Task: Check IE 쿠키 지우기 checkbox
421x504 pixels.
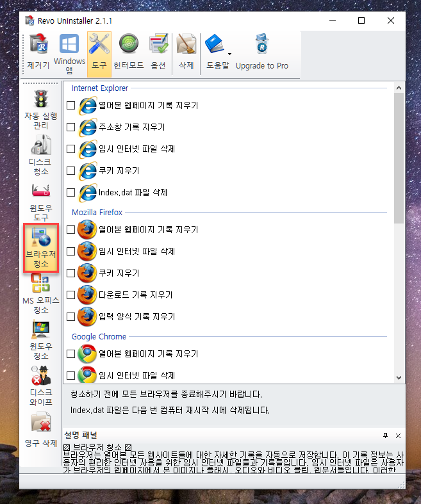Action: 70,171
